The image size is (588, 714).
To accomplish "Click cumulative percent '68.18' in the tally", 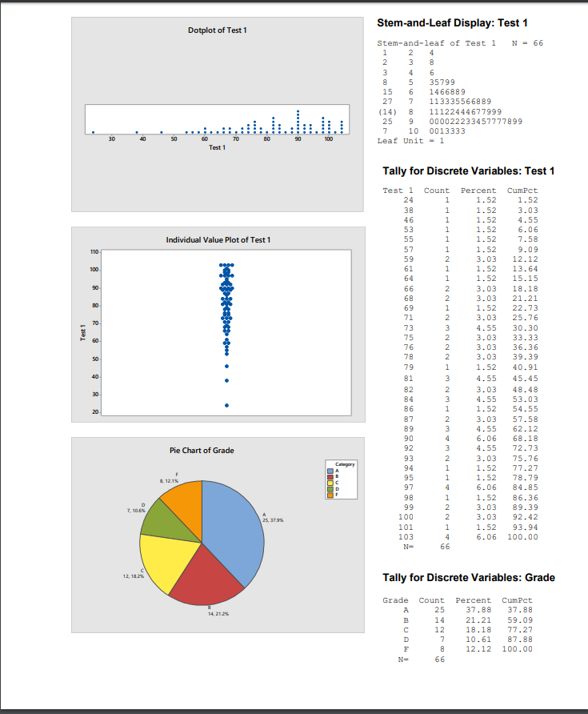I will (525, 439).
